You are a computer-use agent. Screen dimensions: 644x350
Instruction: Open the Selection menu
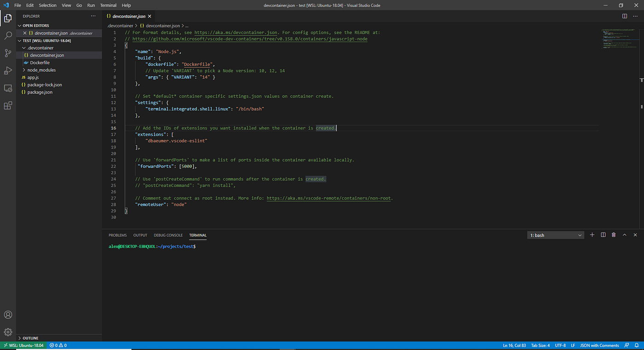pos(48,5)
